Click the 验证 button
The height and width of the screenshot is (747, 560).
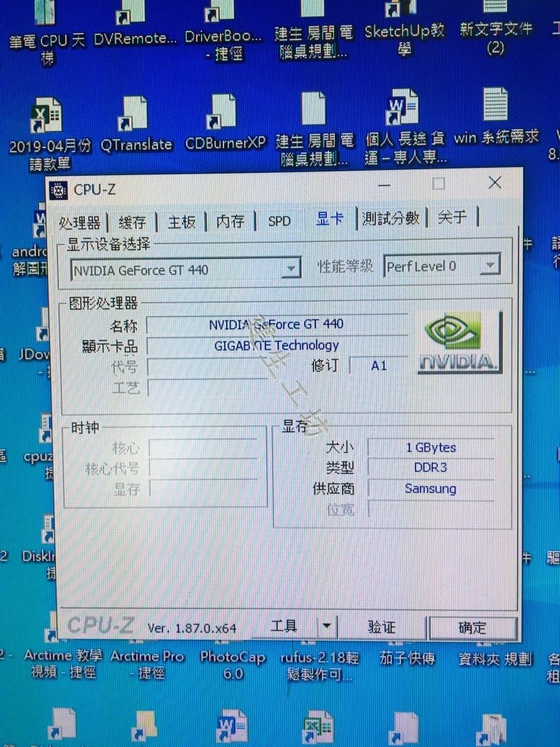[x=382, y=627]
